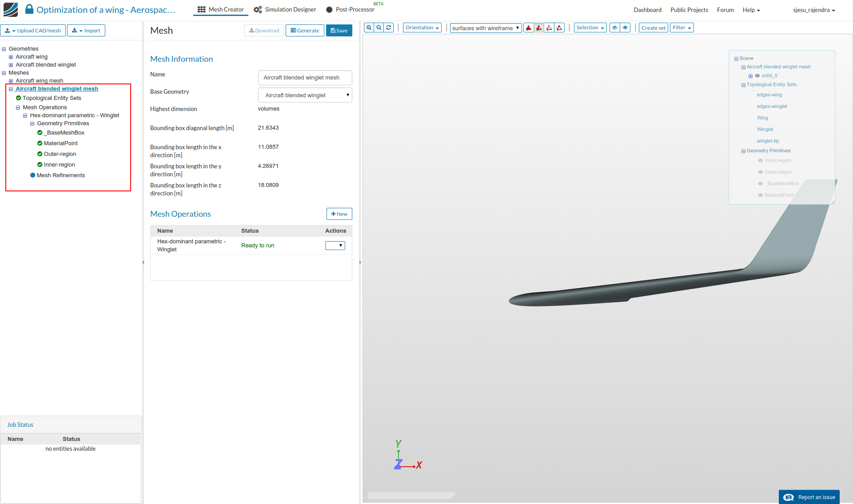Select the Mesh Refinements tree item

pos(60,175)
